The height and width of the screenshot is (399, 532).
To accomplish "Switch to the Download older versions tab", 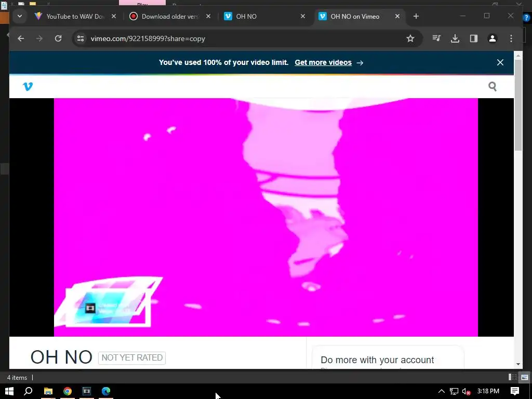I will point(170,16).
